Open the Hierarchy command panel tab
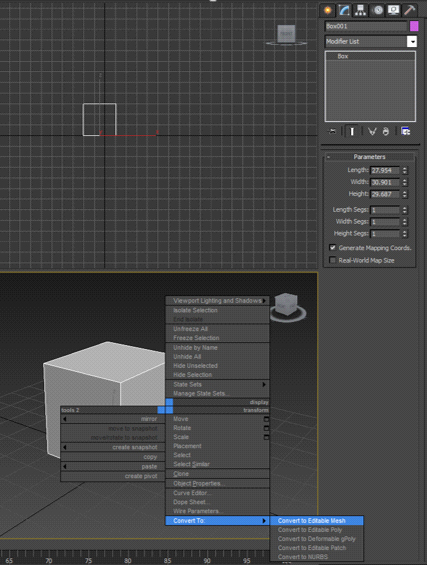Image resolution: width=427 pixels, height=565 pixels. tap(360, 10)
